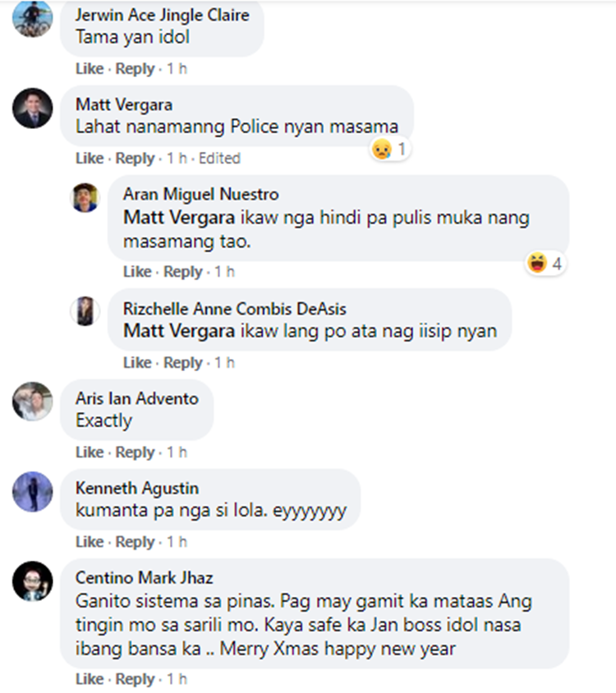Open Aran Miguel Nuestro's avatar
The height and width of the screenshot is (693, 616).
(x=85, y=198)
